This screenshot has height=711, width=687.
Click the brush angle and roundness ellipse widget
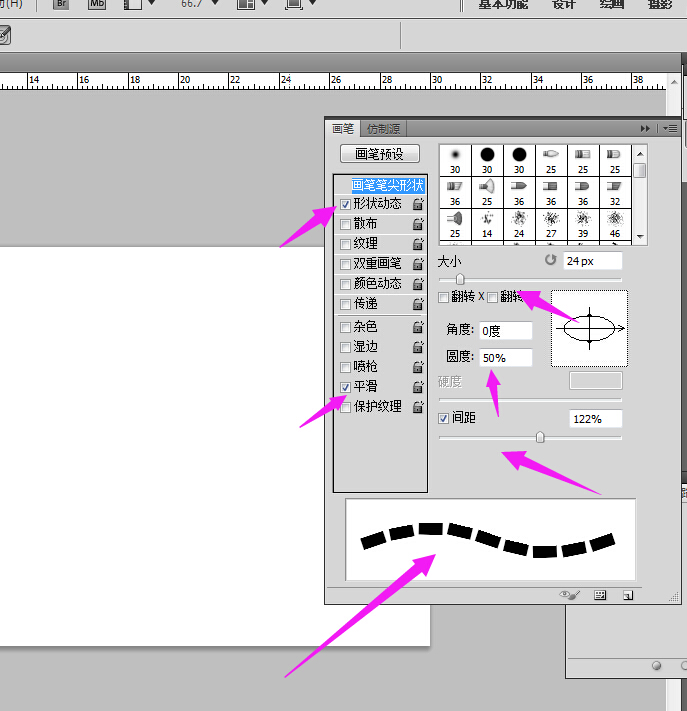pyautogui.click(x=590, y=328)
